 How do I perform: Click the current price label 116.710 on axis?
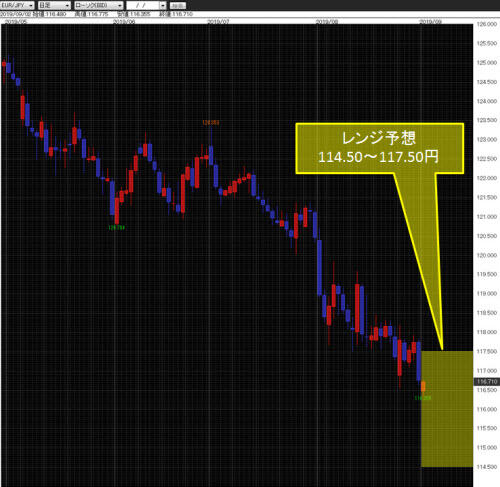487,381
